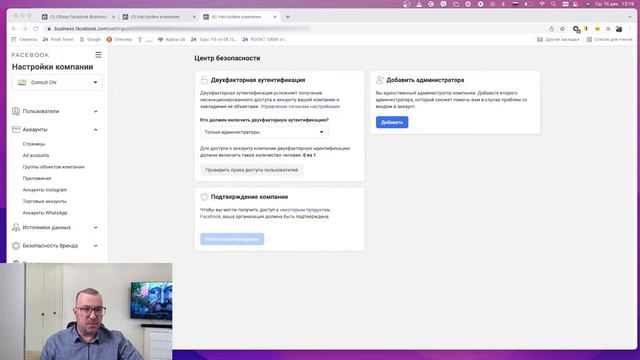The height and width of the screenshot is (360, 640).
Task: Click the Wi-Fi icon in menu bar
Action: click(x=542, y=4)
